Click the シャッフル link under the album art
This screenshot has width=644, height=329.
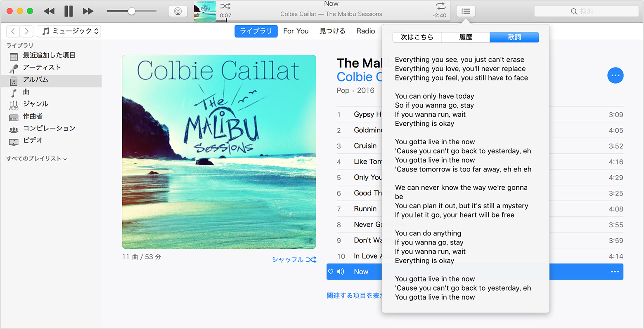[x=293, y=260]
